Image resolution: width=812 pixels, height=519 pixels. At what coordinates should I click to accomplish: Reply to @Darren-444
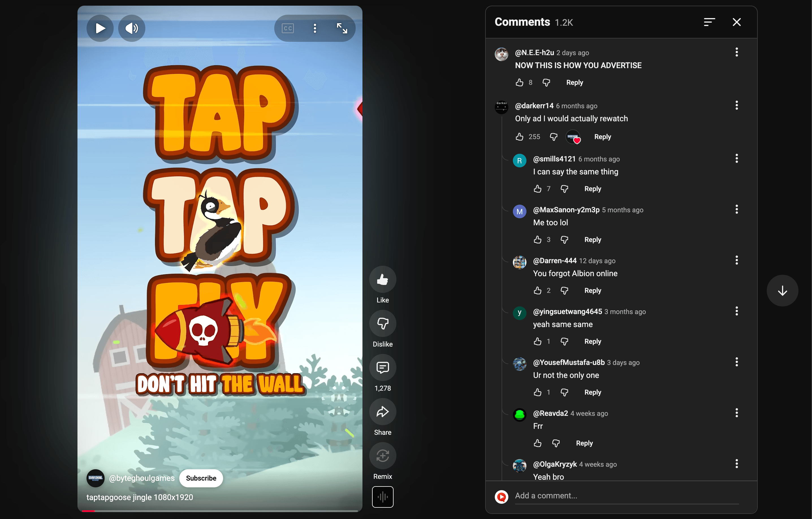tap(593, 290)
